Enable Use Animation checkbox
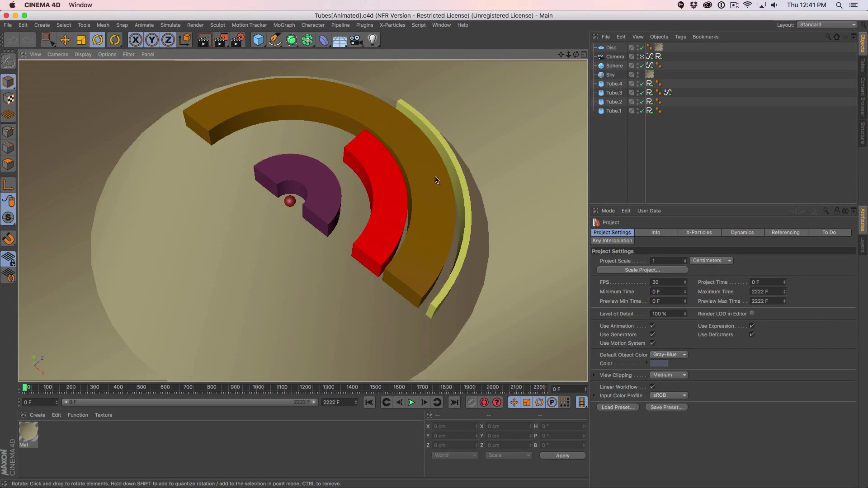This screenshot has height=488, width=868. [652, 325]
